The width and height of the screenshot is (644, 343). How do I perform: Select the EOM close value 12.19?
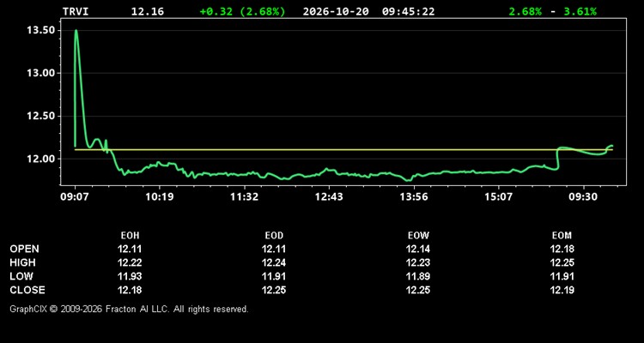[x=562, y=290]
